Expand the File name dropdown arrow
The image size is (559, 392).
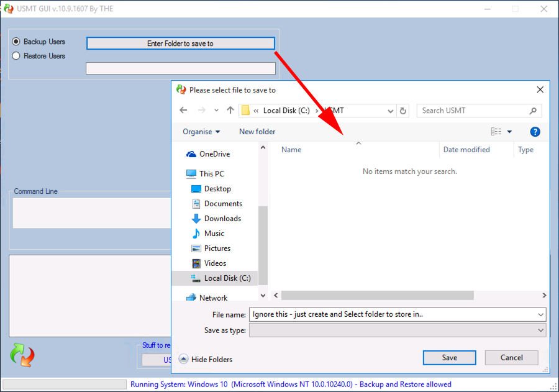click(540, 314)
